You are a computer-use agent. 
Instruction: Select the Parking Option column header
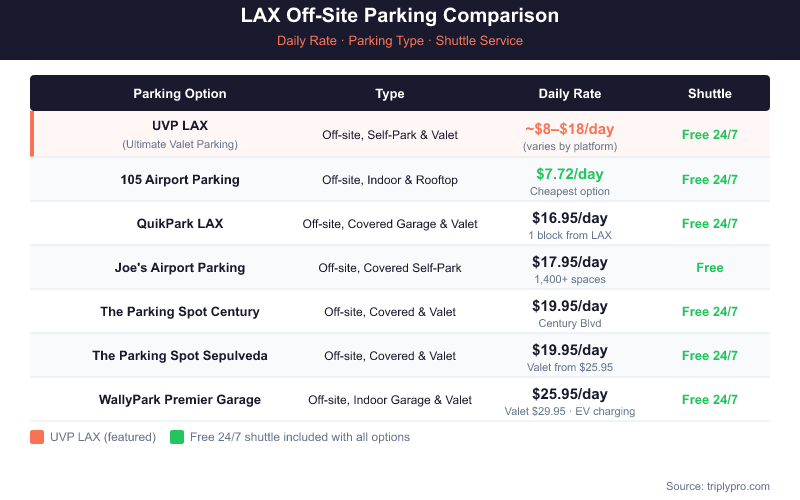pos(180,94)
